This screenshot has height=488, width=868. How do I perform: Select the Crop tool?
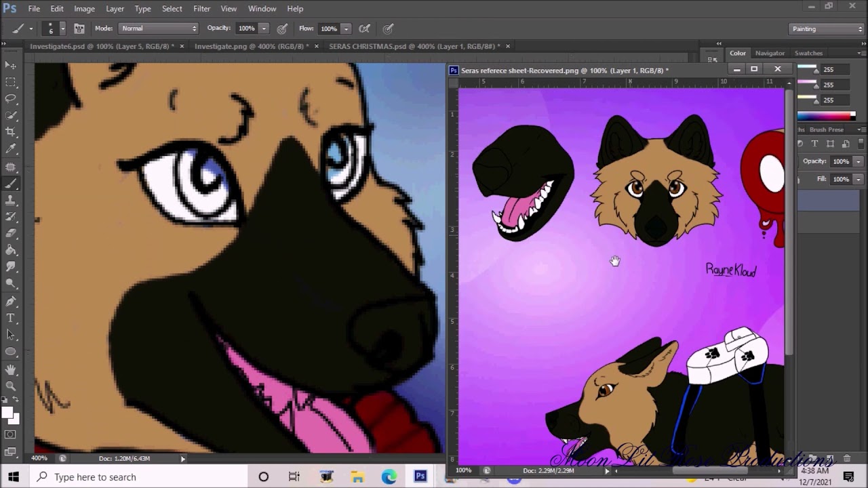(x=11, y=133)
